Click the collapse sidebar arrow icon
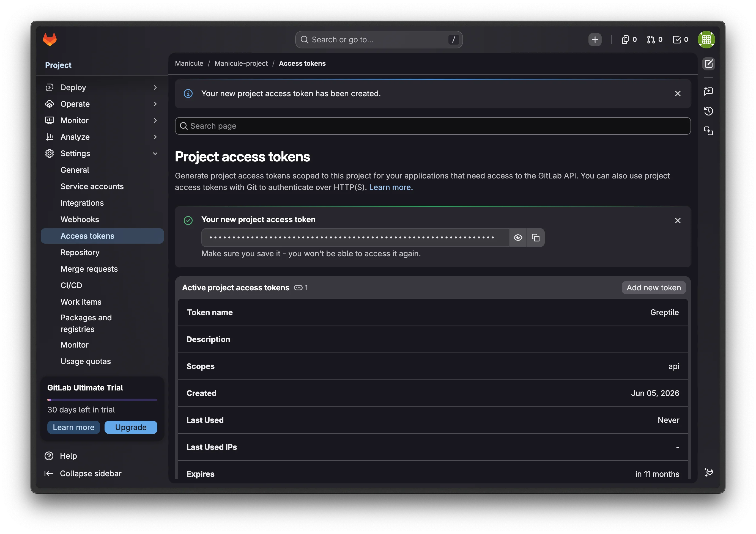The image size is (756, 534). [x=49, y=473]
